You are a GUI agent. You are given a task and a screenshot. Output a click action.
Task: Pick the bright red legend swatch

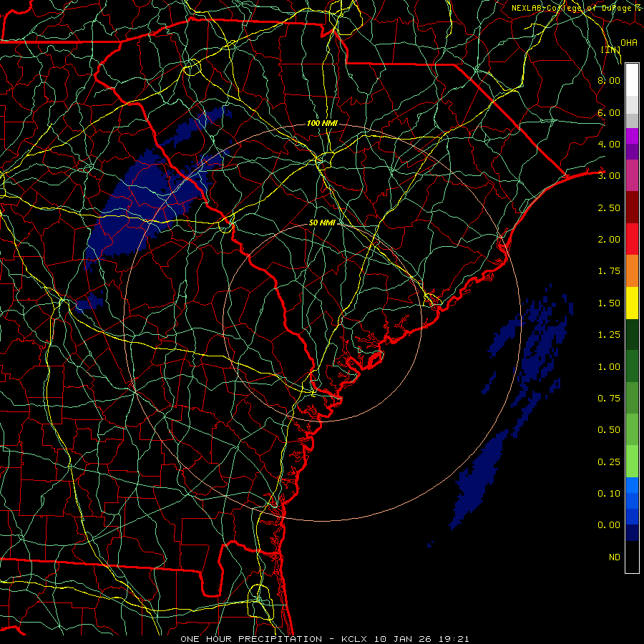(632, 239)
